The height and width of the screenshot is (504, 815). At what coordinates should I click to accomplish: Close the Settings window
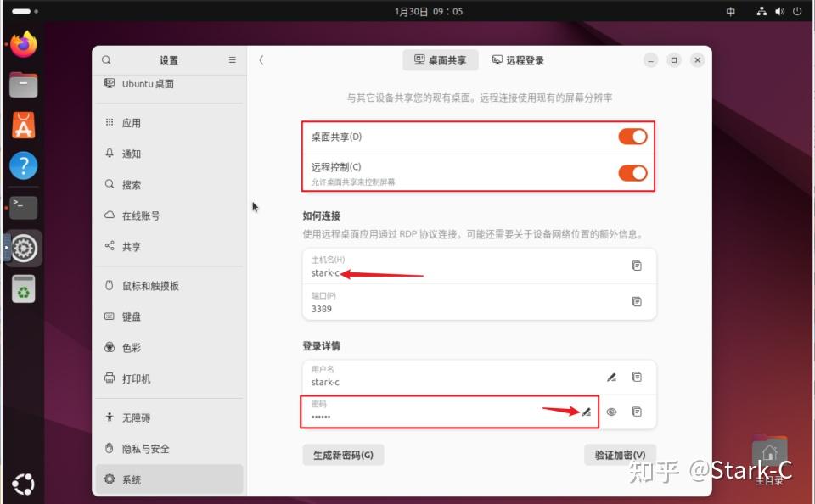697,60
